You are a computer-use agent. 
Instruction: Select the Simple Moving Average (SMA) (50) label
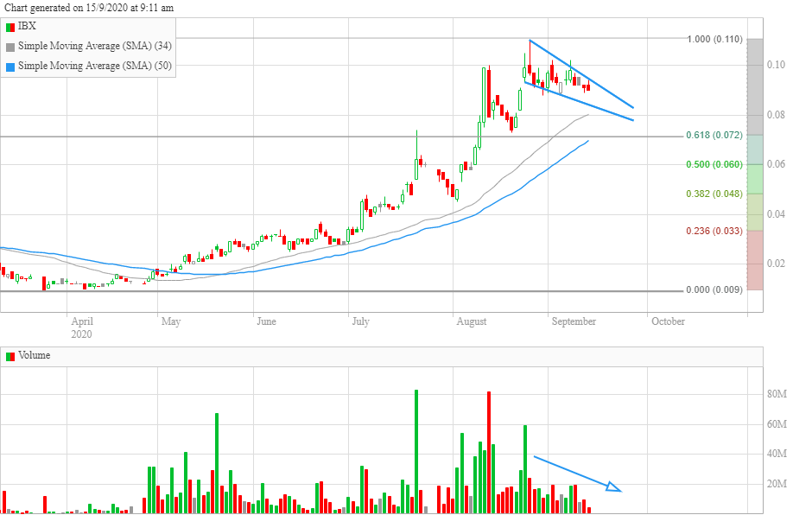(95, 66)
